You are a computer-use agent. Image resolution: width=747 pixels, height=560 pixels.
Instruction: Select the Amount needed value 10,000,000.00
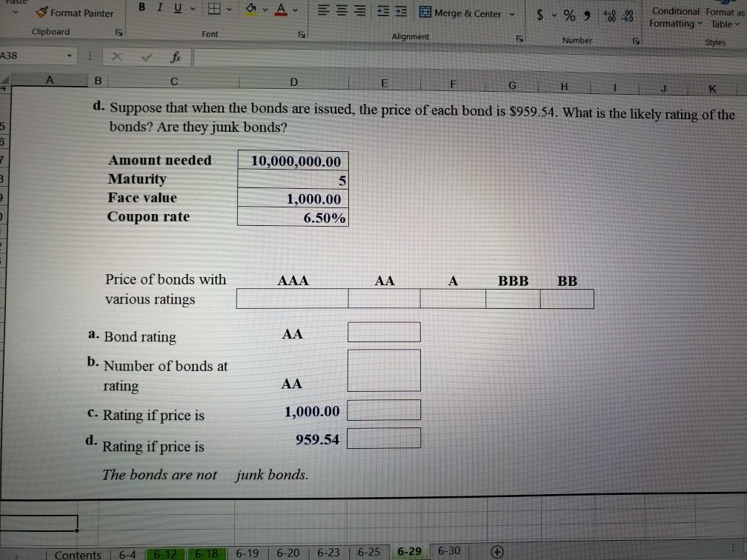point(293,161)
